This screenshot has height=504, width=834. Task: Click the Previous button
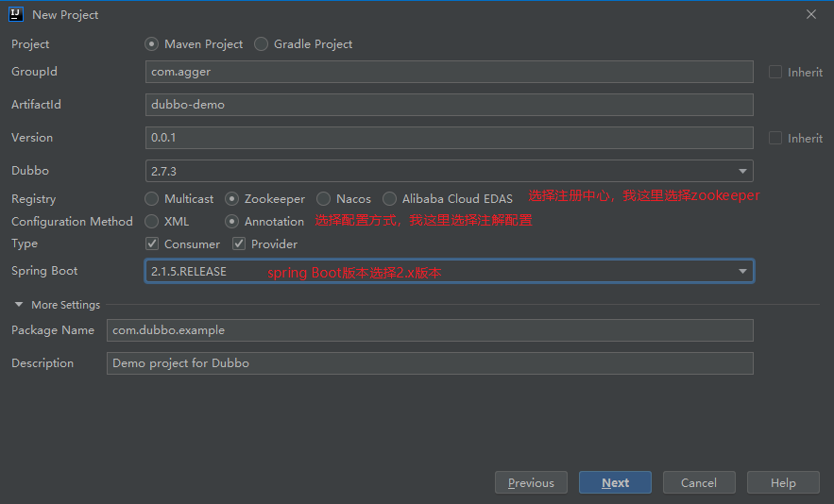(531, 482)
